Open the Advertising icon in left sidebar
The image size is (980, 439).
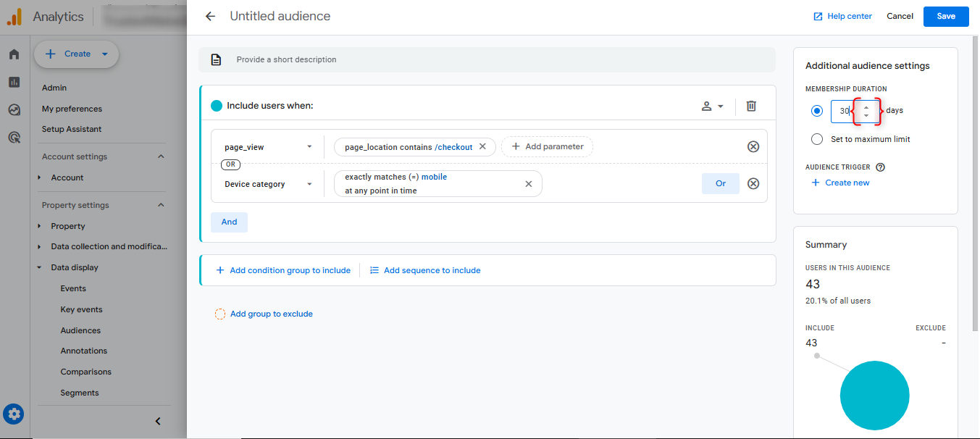[14, 137]
